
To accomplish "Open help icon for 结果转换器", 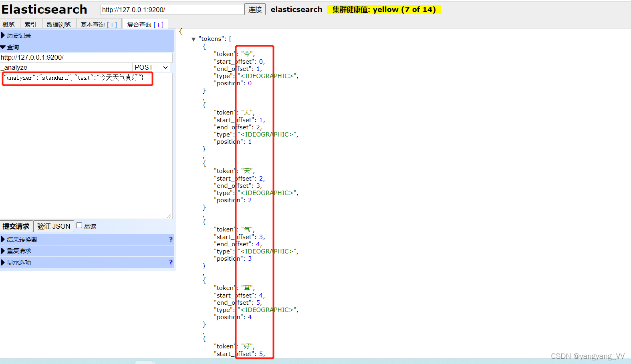I will pyautogui.click(x=171, y=239).
